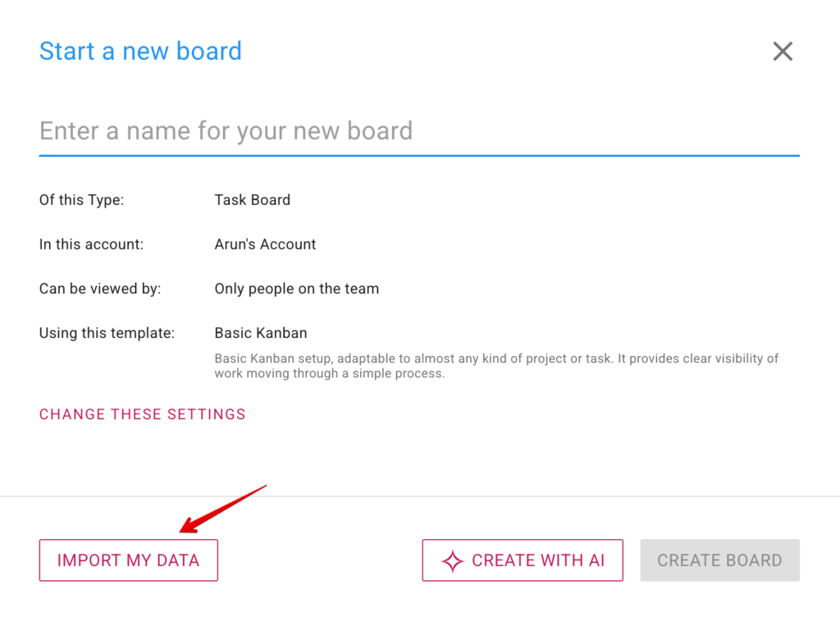Select the Task Board type setting
This screenshot has width=840, height=621.
[x=252, y=199]
